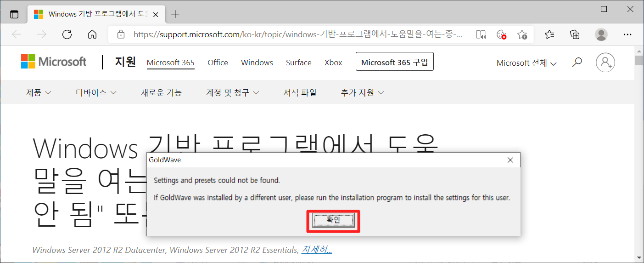This screenshot has width=644, height=263.
Task: Close the Windows 기반 프로그램 tab
Action: coord(156,14)
